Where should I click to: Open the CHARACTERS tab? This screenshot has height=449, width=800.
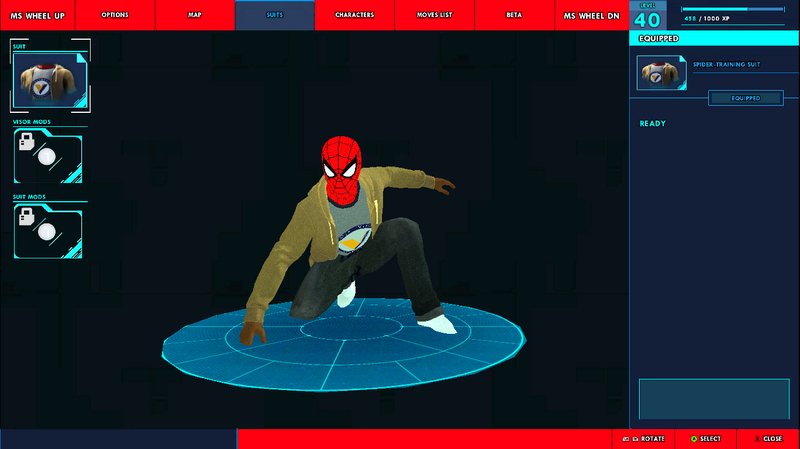click(x=355, y=15)
